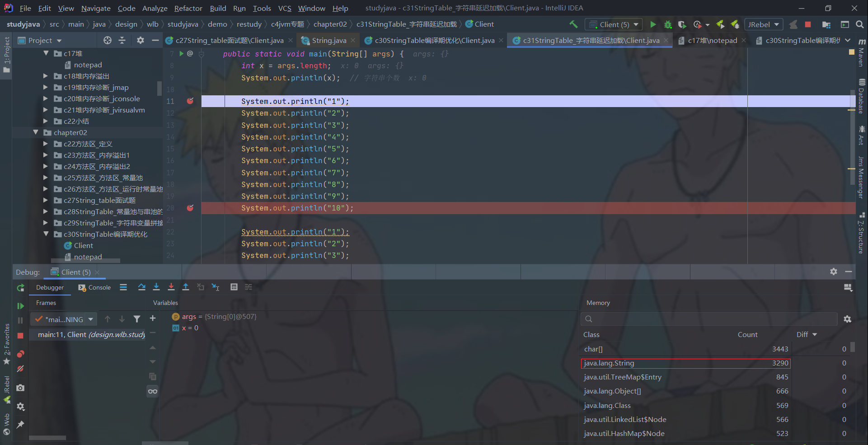This screenshot has height=445, width=868.
Task: Switch to String.java editor tab
Action: pyautogui.click(x=328, y=40)
